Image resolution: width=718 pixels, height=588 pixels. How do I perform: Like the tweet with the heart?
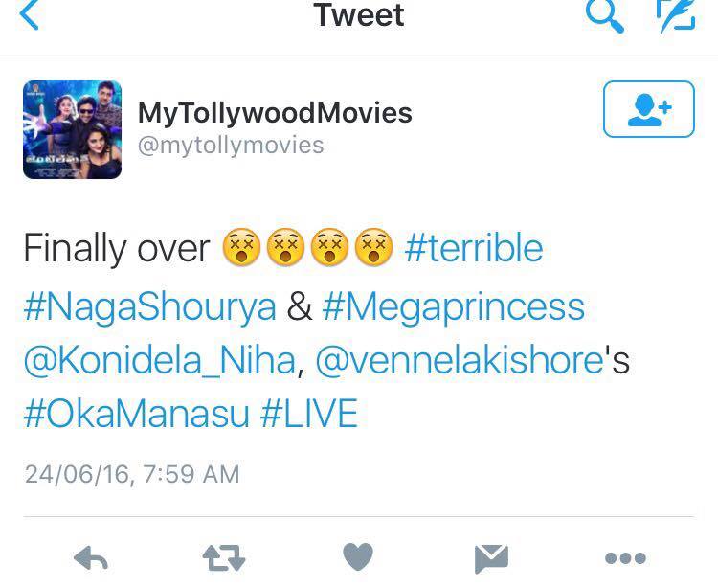(358, 557)
